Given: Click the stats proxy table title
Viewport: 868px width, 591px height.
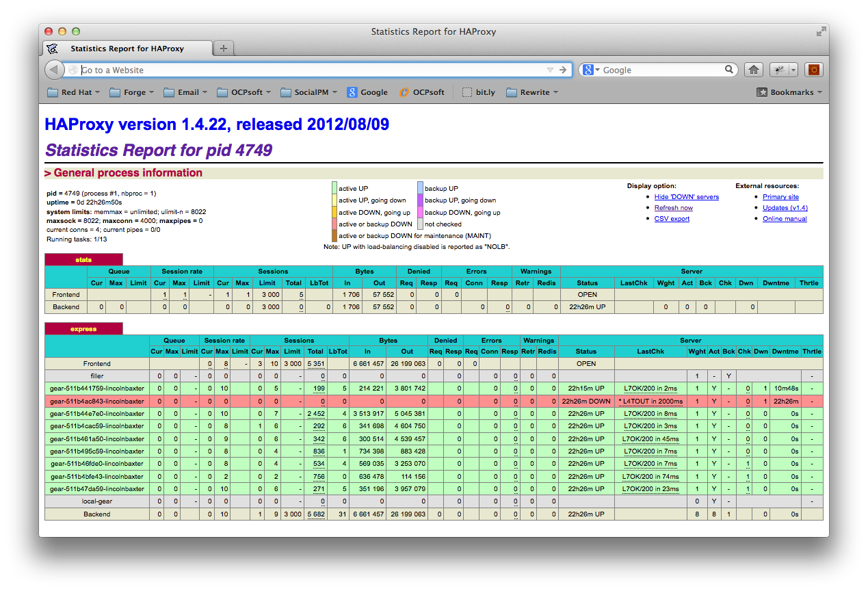Looking at the screenshot, I should click(83, 260).
